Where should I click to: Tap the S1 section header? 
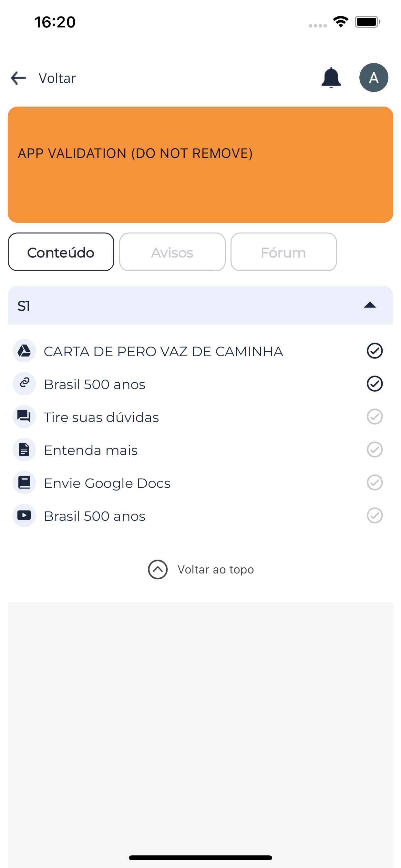[x=200, y=305]
